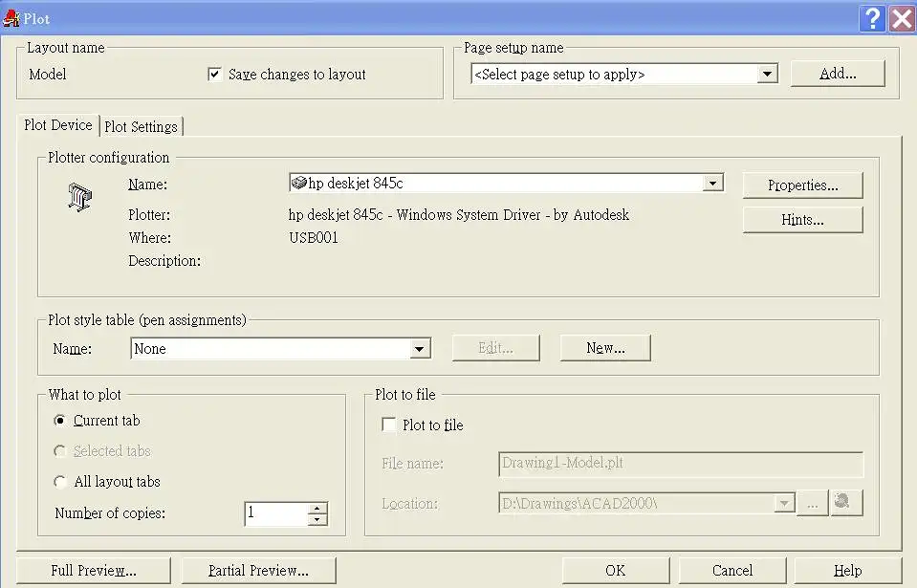Confirm with the OK button

(615, 571)
